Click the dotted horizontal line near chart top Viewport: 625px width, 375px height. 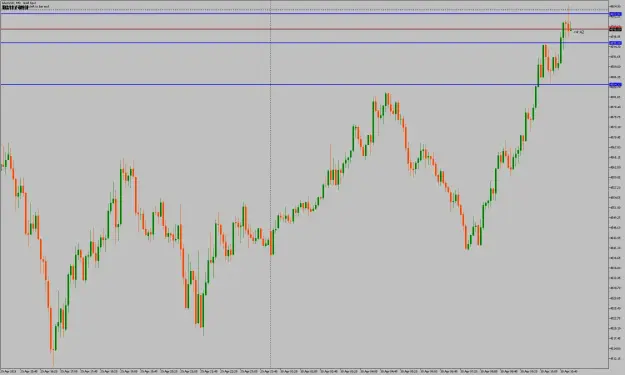click(305, 10)
